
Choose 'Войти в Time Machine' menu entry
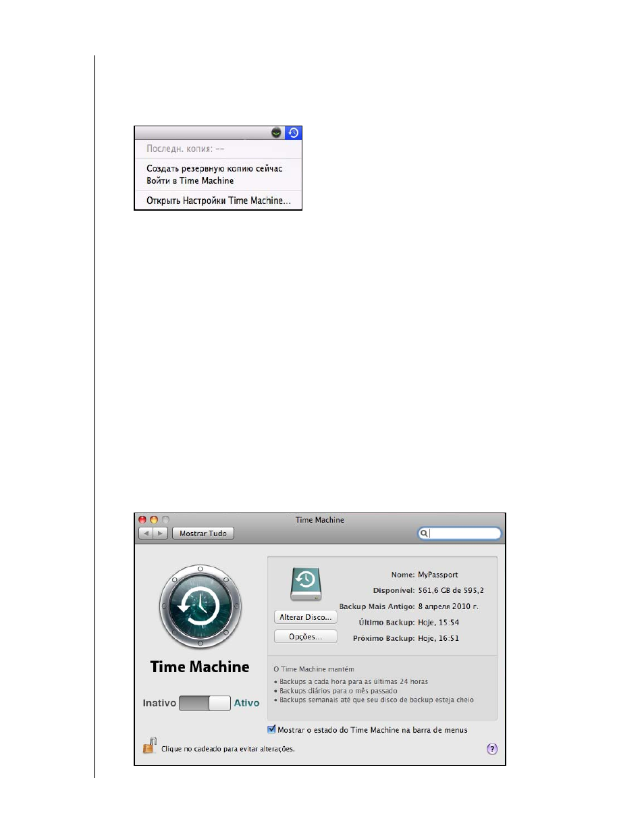pos(190,180)
